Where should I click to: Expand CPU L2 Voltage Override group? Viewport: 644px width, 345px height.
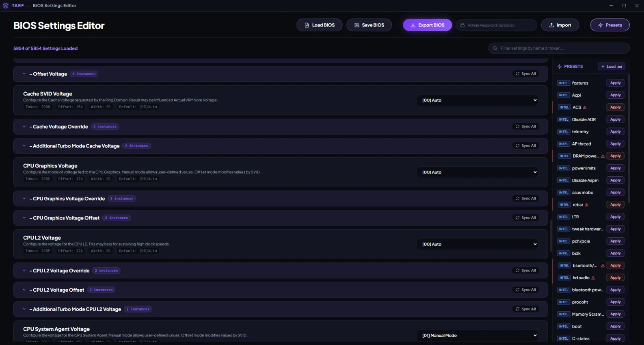click(x=24, y=271)
